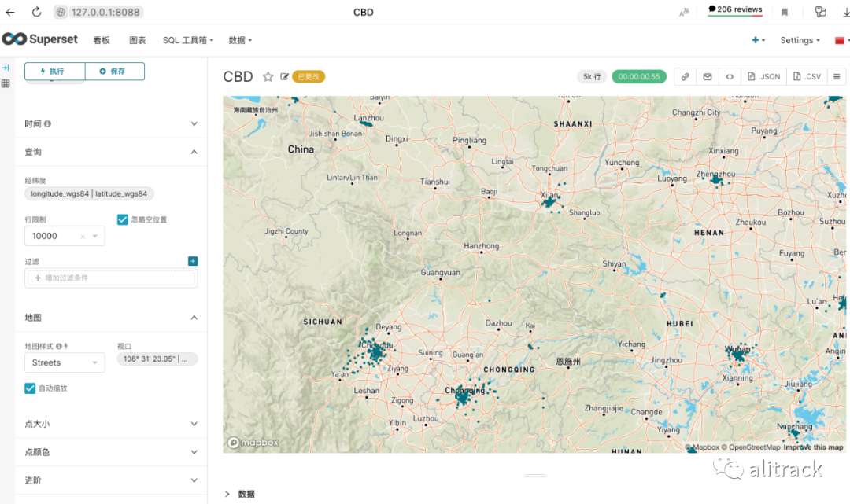Open the 行限制 10000 dropdown
The image size is (850, 504).
coord(65,236)
